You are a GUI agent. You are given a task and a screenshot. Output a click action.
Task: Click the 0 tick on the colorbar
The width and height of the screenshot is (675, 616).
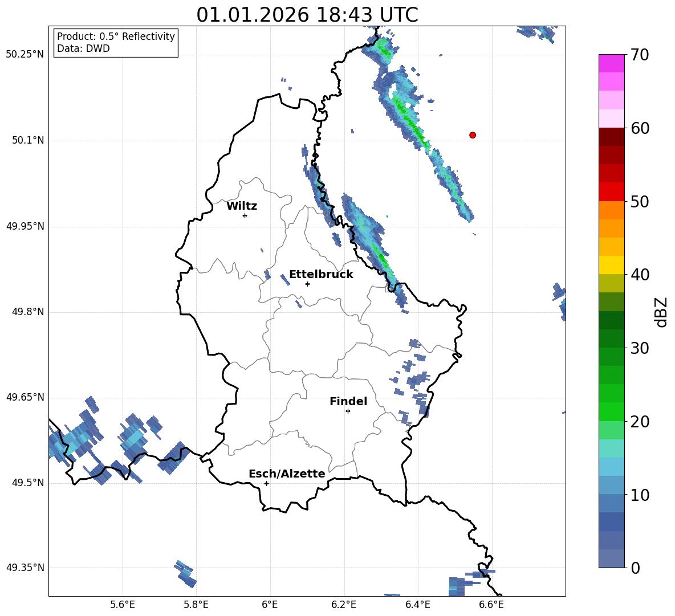(x=635, y=568)
